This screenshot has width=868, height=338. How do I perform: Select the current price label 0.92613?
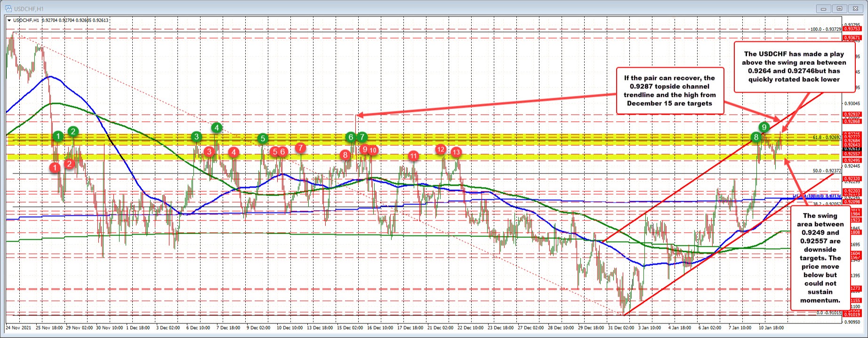click(852, 149)
